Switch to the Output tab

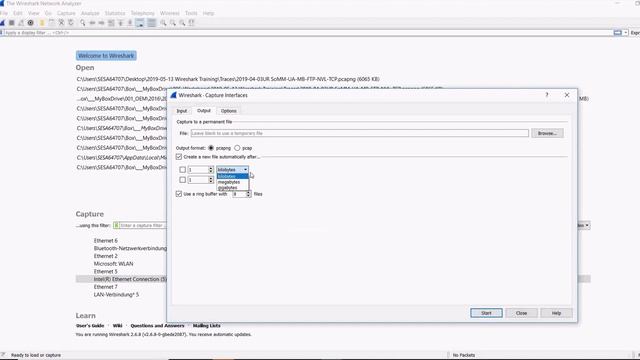point(204,111)
